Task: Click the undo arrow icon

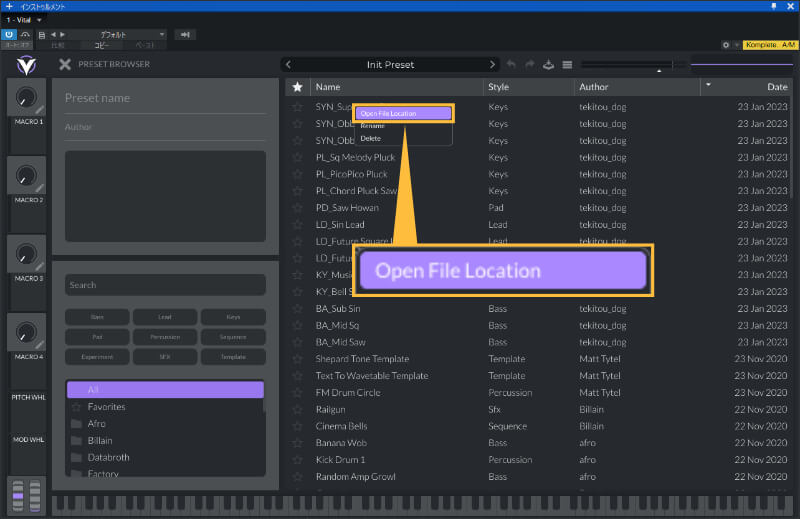Action: point(511,64)
